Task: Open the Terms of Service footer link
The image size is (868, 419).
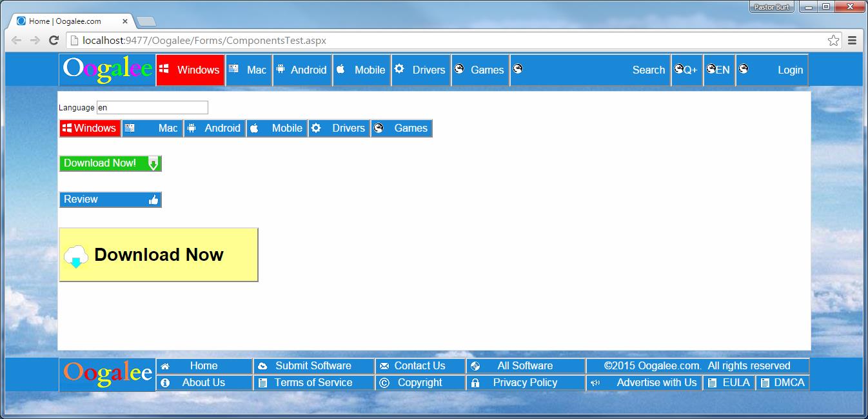Action: tap(313, 383)
